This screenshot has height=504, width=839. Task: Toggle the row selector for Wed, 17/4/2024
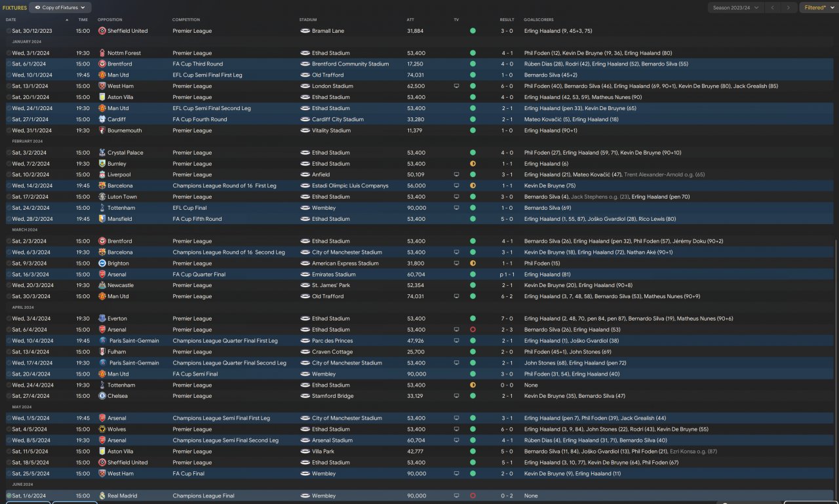click(x=9, y=363)
